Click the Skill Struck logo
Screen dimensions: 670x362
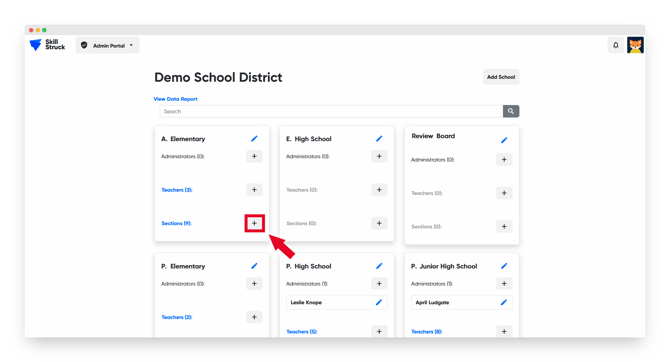47,44
